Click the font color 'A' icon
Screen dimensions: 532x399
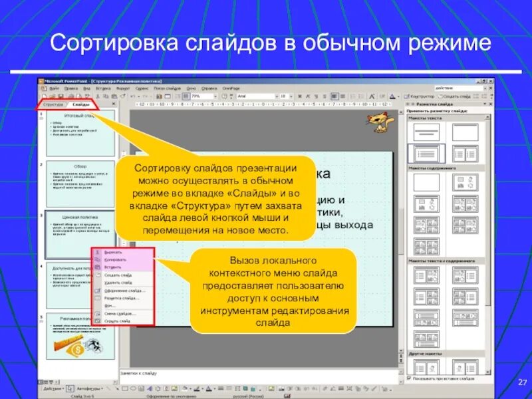[x=392, y=96]
